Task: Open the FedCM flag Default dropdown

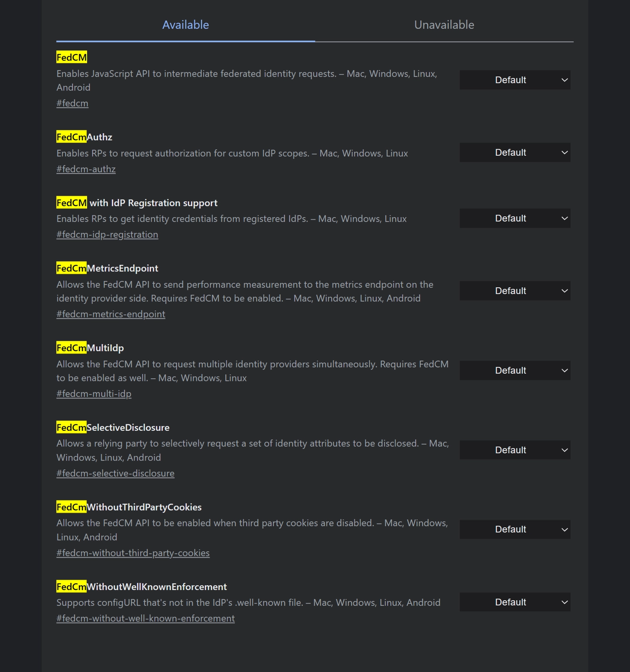Action: pyautogui.click(x=515, y=80)
